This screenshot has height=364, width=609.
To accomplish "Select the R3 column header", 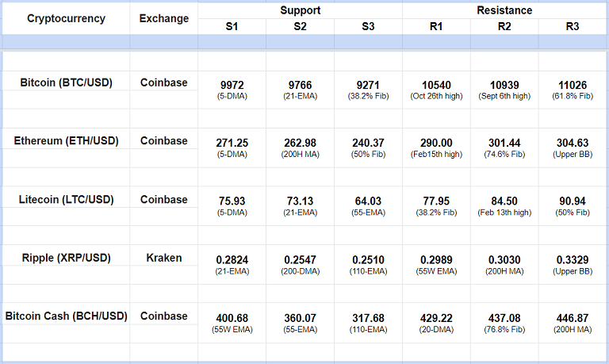I will (572, 27).
